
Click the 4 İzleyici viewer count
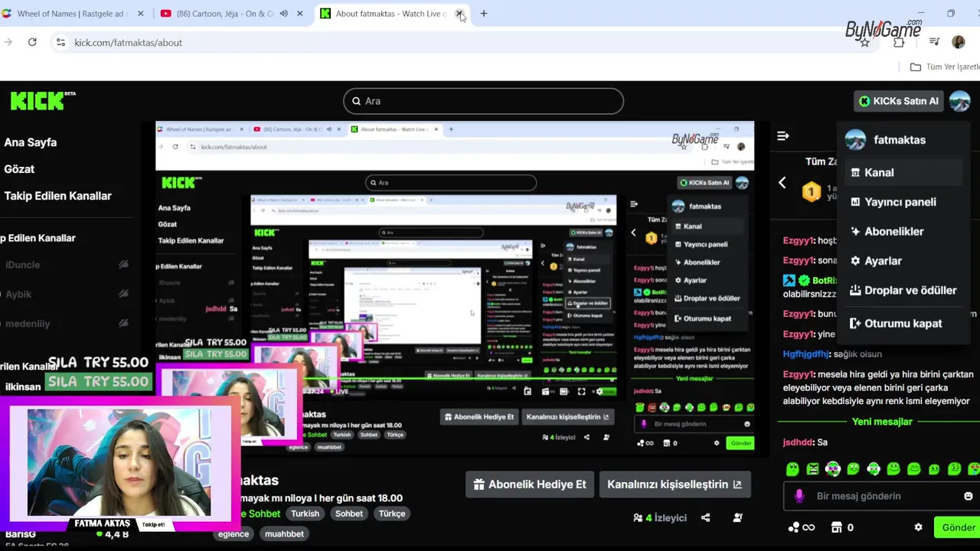pyautogui.click(x=659, y=518)
